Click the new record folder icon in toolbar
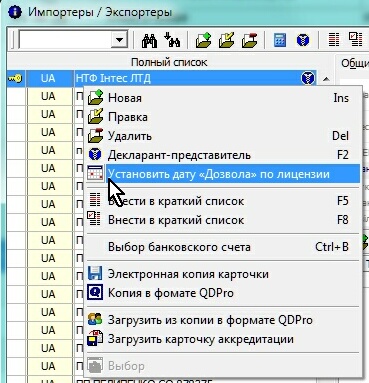 coord(204,40)
